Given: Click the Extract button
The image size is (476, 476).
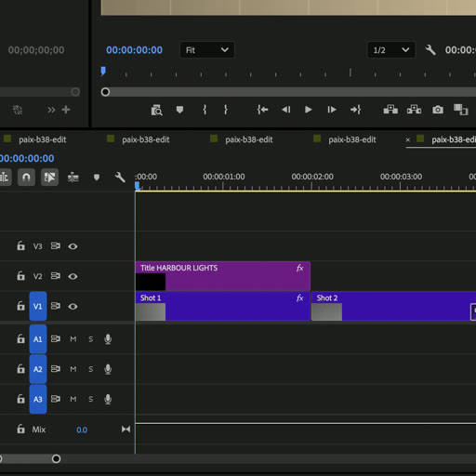Looking at the screenshot, I should [x=414, y=110].
